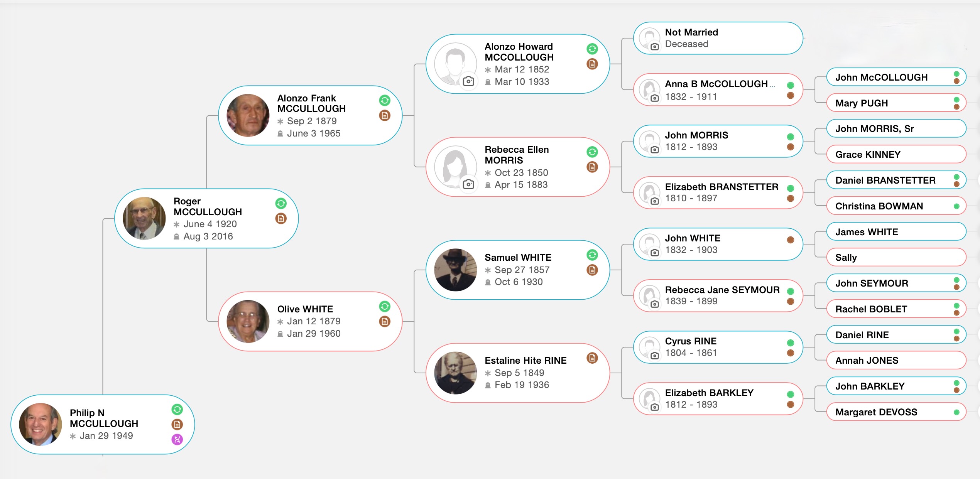980x479 pixels.
Task: Open Elizabeth BARKLEY's name link
Action: (709, 393)
